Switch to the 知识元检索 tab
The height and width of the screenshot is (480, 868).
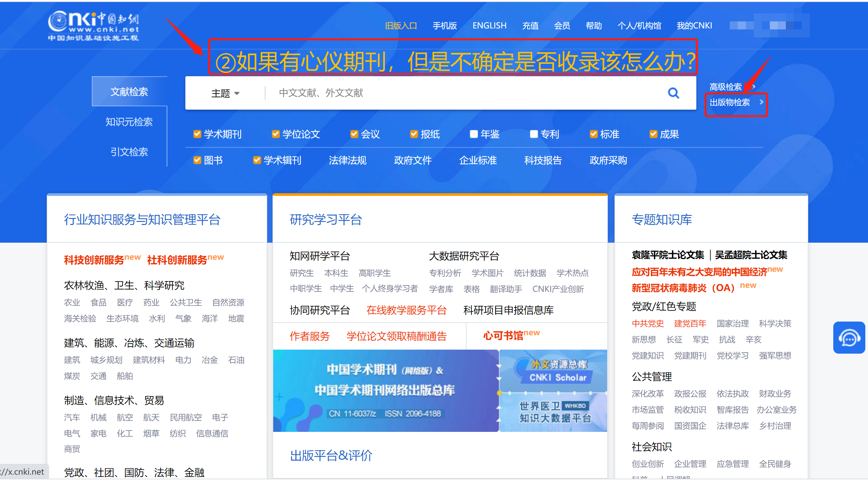point(129,122)
